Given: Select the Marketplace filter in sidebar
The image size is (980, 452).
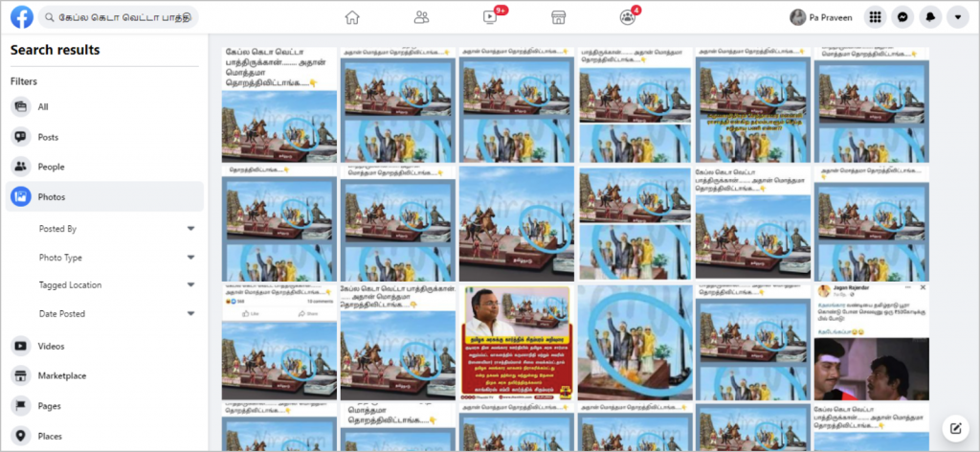Looking at the screenshot, I should pyautogui.click(x=104, y=375).
